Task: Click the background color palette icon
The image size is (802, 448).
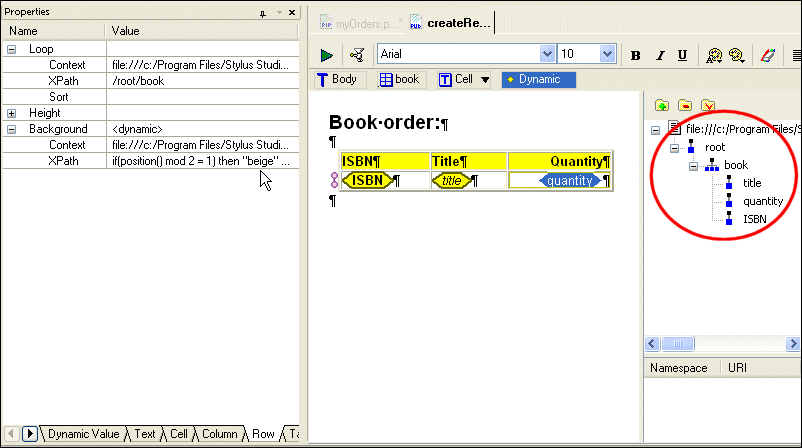Action: point(737,55)
